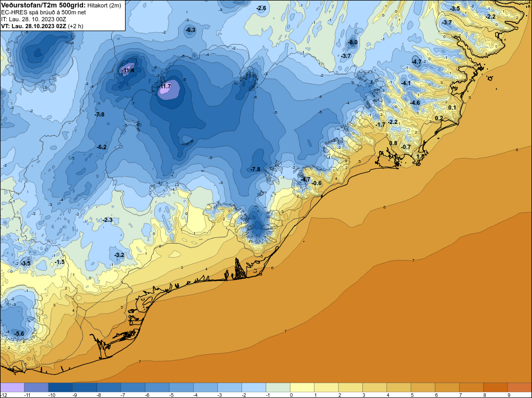Viewport: 532px width, 398px height.
Task: Click the 1.6 coastal temperature label
Action: [x=420, y=157]
